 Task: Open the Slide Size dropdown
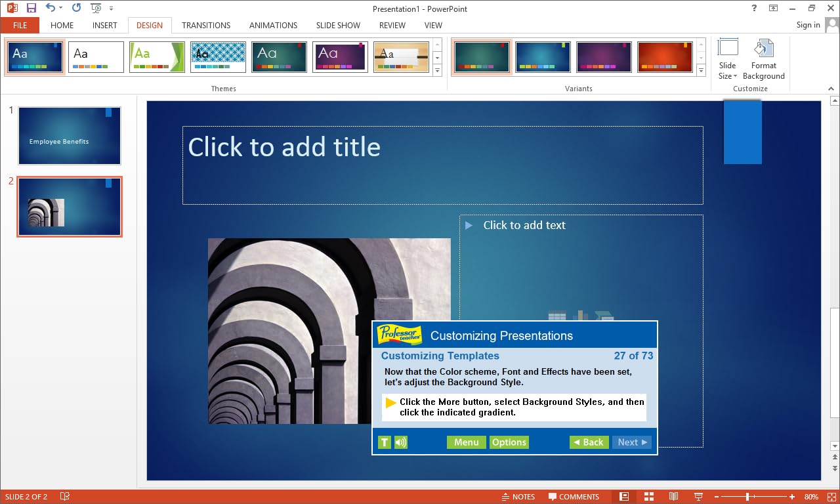727,59
